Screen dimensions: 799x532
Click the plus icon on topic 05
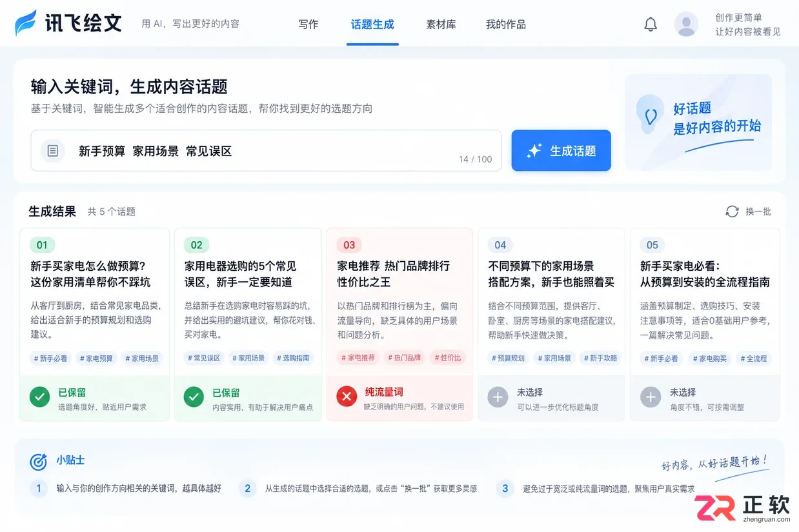click(651, 397)
